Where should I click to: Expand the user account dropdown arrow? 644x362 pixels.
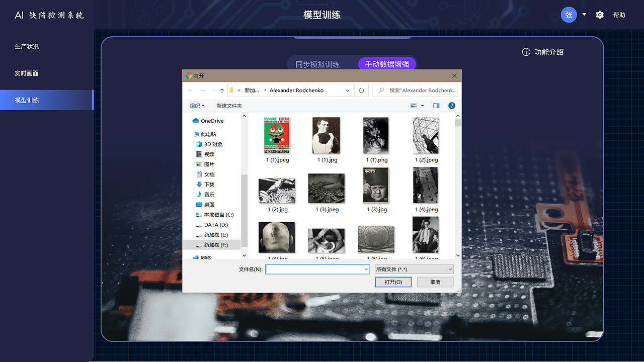pyautogui.click(x=584, y=15)
